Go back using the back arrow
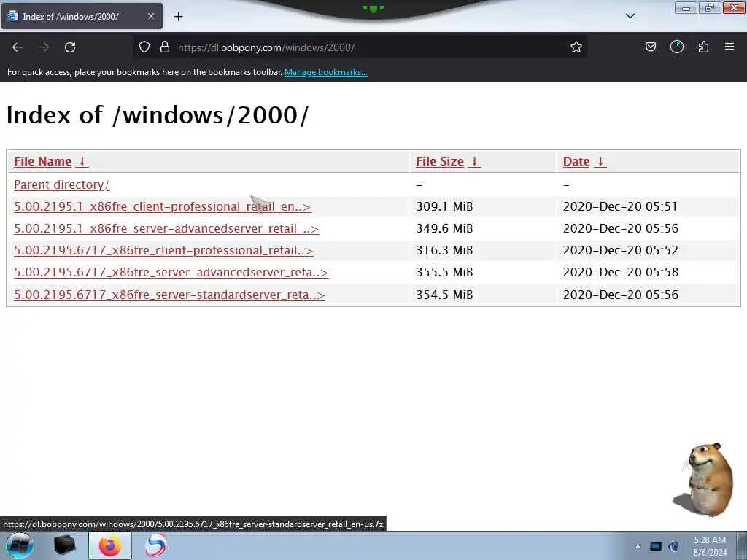 [x=18, y=47]
